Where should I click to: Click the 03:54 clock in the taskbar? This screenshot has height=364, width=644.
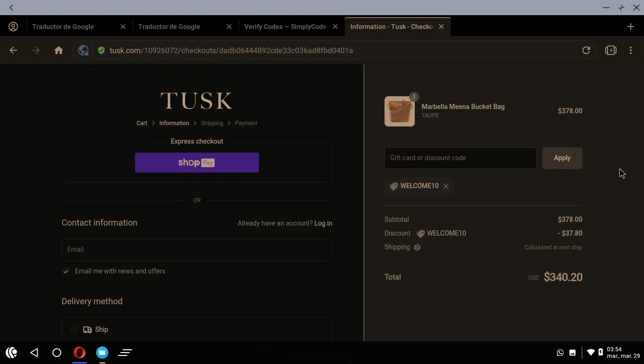point(614,349)
